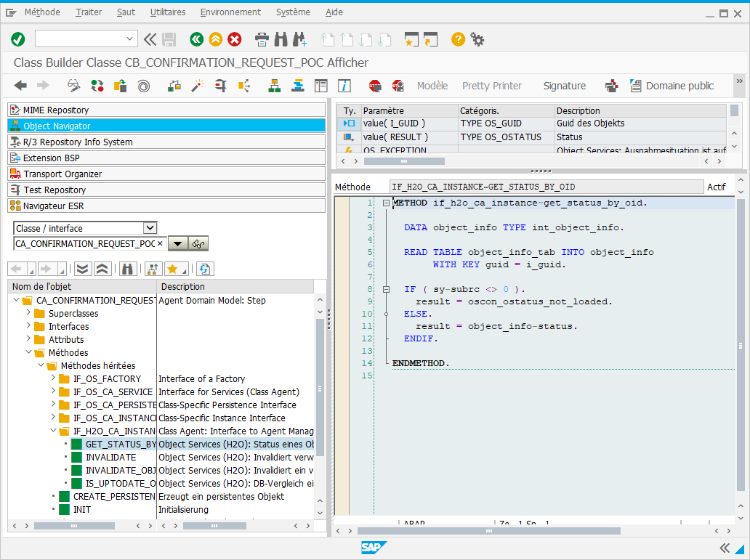Open the Utilitaires menu
Screen dimensions: 750x560
point(168,12)
